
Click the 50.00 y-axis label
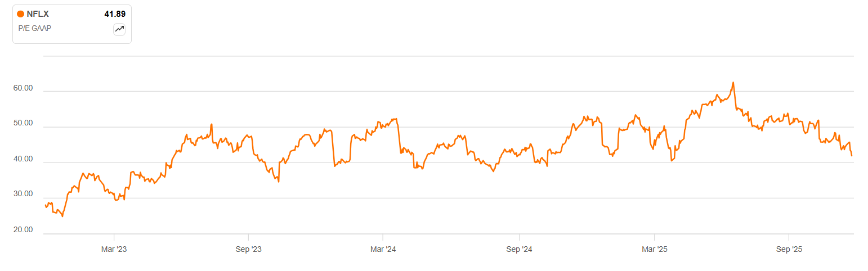(24, 123)
